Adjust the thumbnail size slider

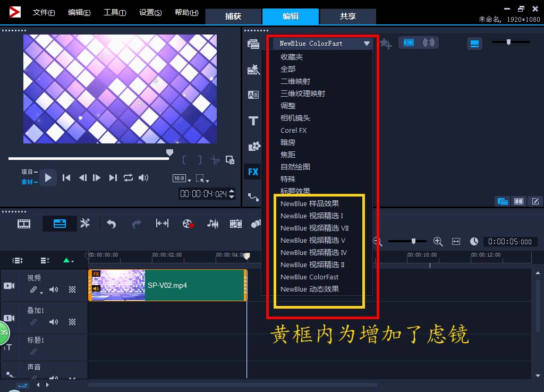click(x=508, y=42)
